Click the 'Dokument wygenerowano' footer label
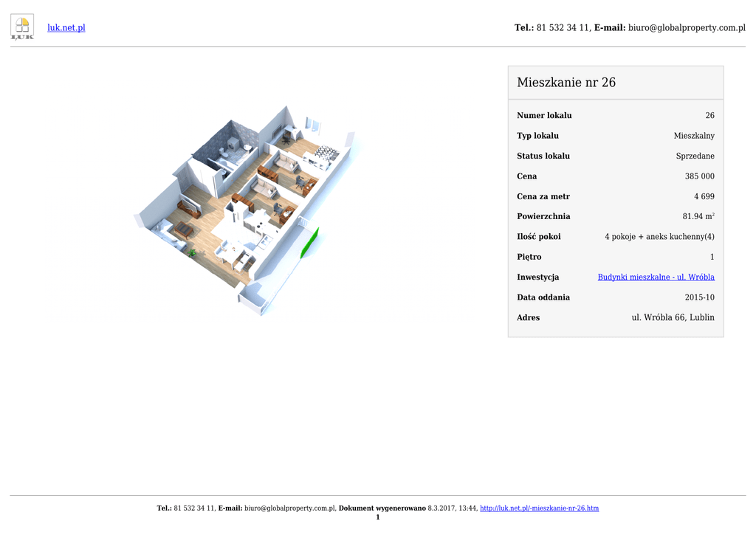 click(x=382, y=508)
